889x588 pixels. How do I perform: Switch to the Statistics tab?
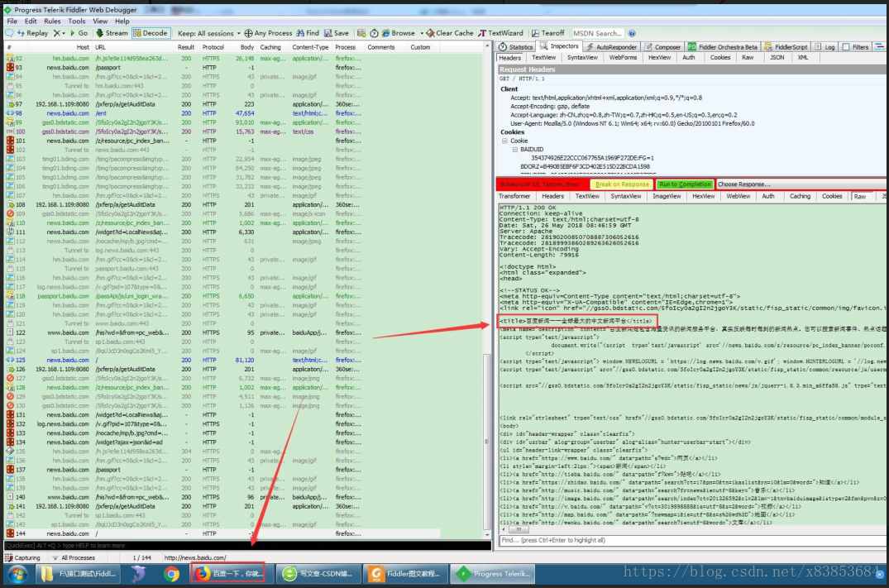(516, 47)
